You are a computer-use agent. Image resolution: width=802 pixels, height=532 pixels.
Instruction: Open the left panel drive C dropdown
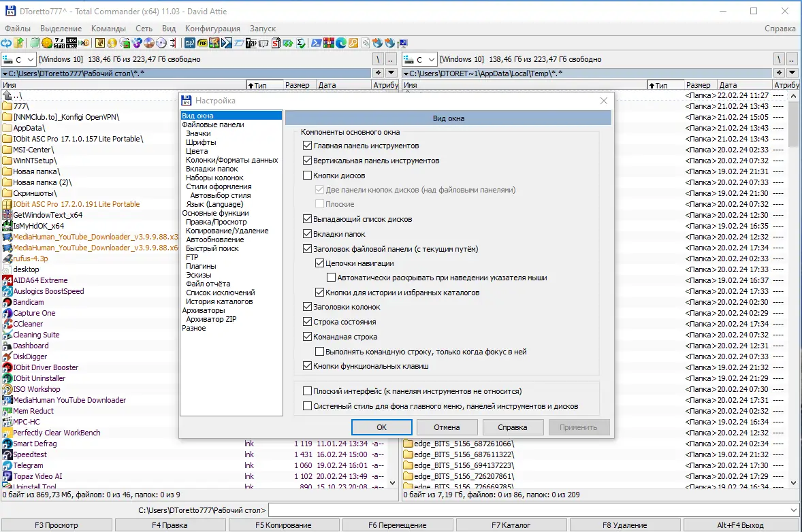point(19,59)
